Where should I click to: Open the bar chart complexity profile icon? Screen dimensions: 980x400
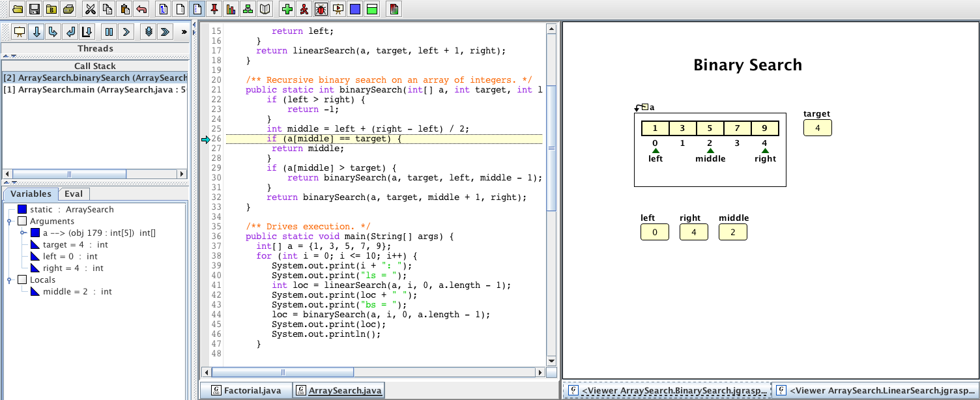click(231, 9)
